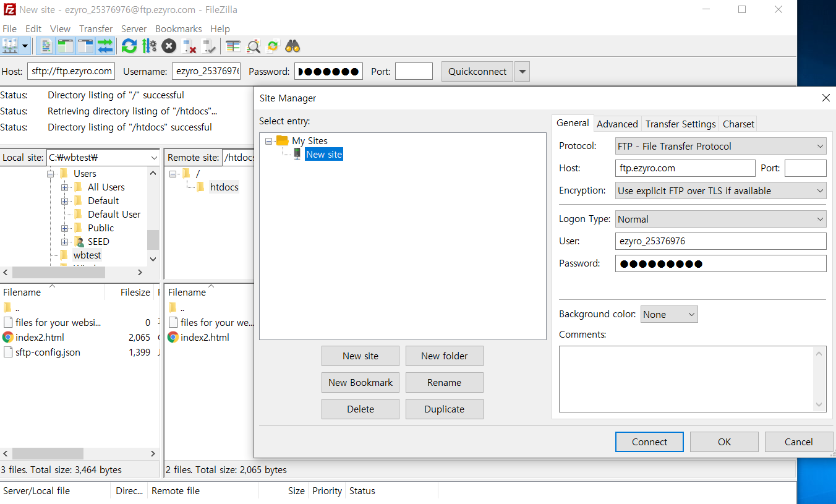Select SEED user folder icon
The image size is (836, 504).
[79, 241]
